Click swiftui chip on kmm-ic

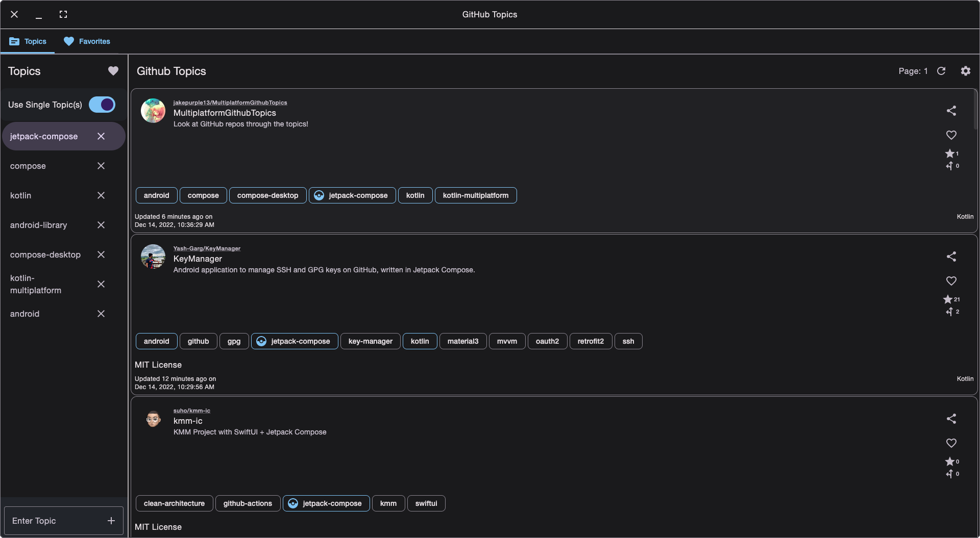426,503
